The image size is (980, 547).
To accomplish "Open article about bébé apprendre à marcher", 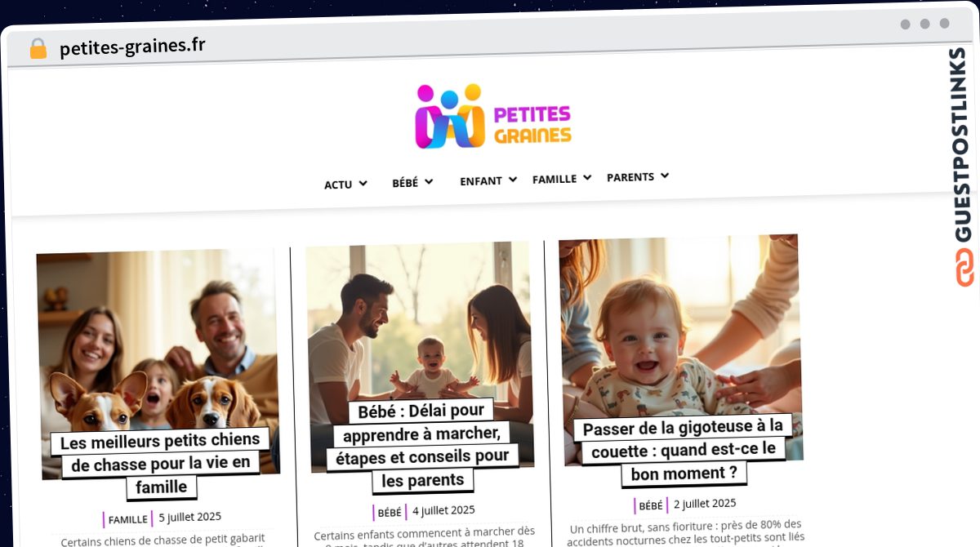I will (422, 445).
